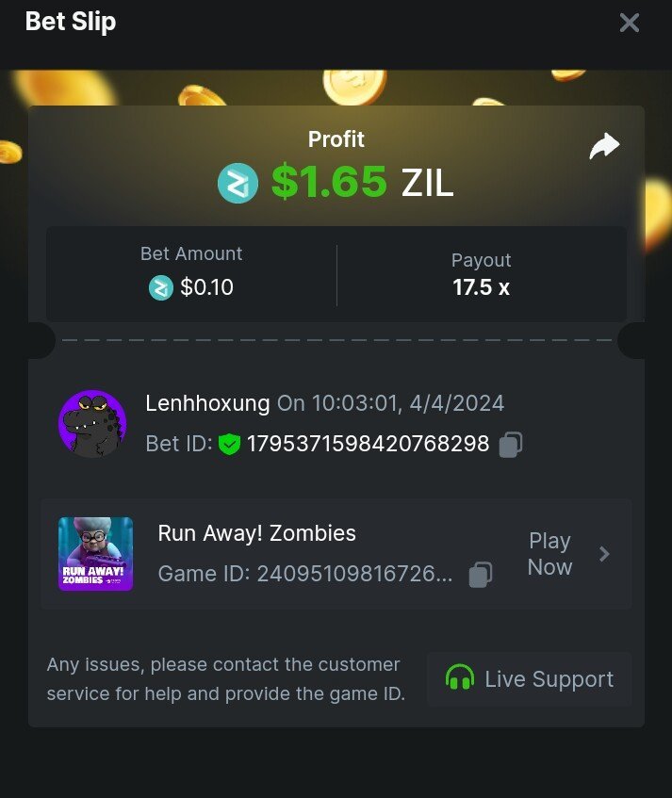
Task: Open the Run Away! Zombies game thumbnail
Action: click(x=96, y=554)
